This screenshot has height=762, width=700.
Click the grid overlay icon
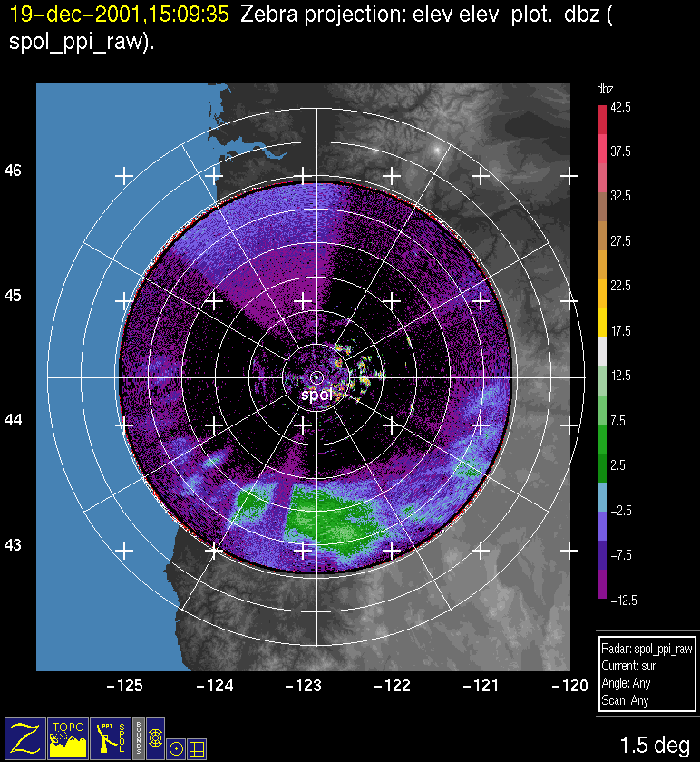pyautogui.click(x=197, y=748)
